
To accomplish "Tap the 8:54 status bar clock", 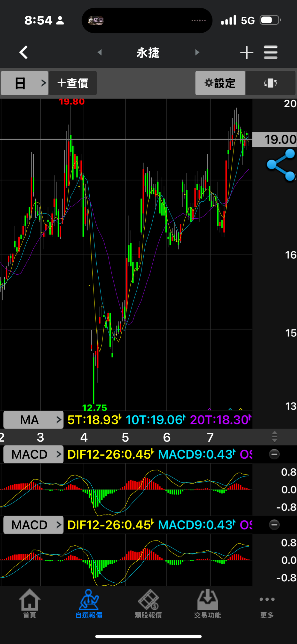I will 38,20.
